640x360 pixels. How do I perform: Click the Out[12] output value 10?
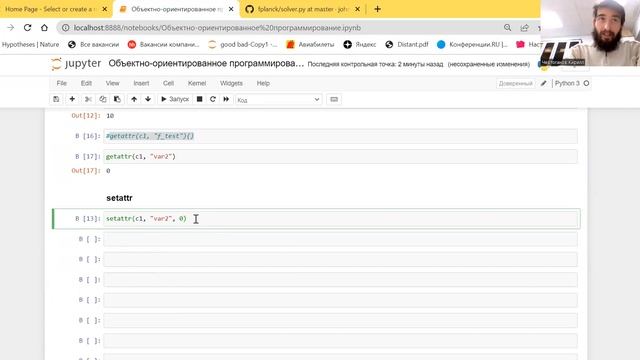[x=110, y=116]
